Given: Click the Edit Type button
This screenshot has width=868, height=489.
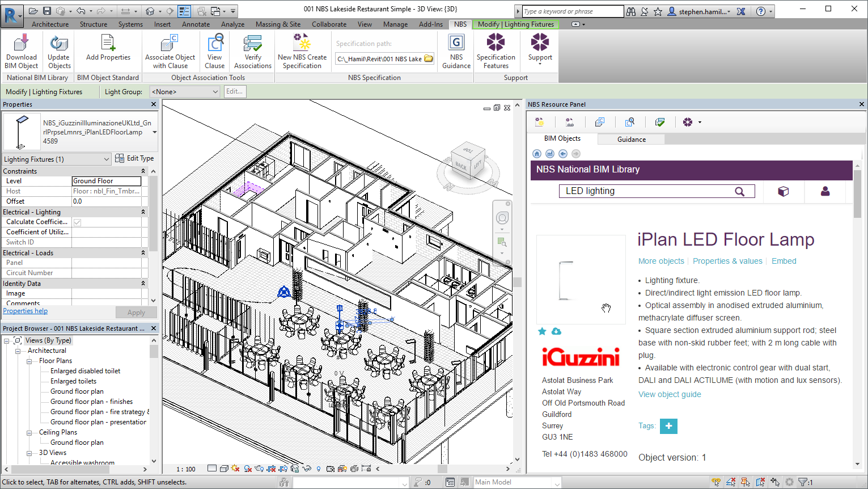Looking at the screenshot, I should click(135, 158).
